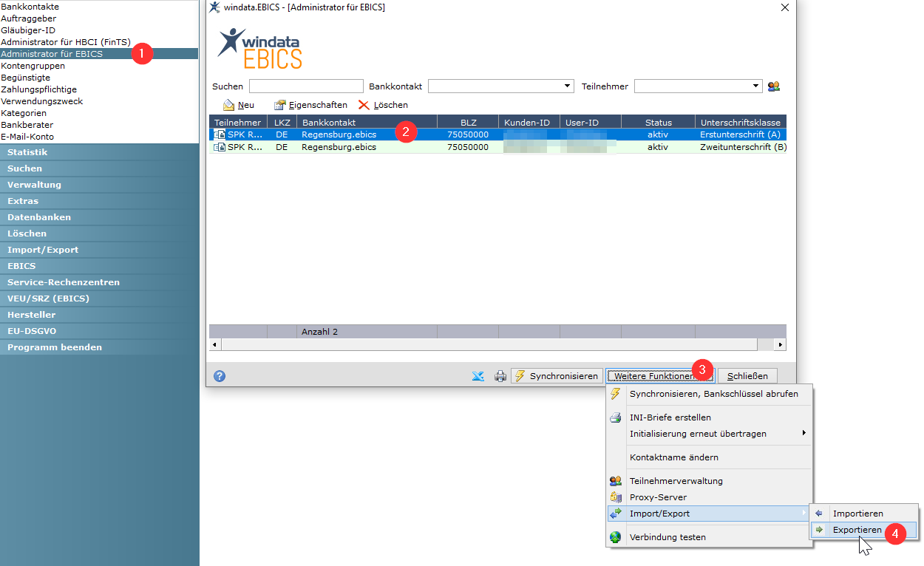The width and height of the screenshot is (924, 566).
Task: Sort by the Status column header
Action: point(658,122)
